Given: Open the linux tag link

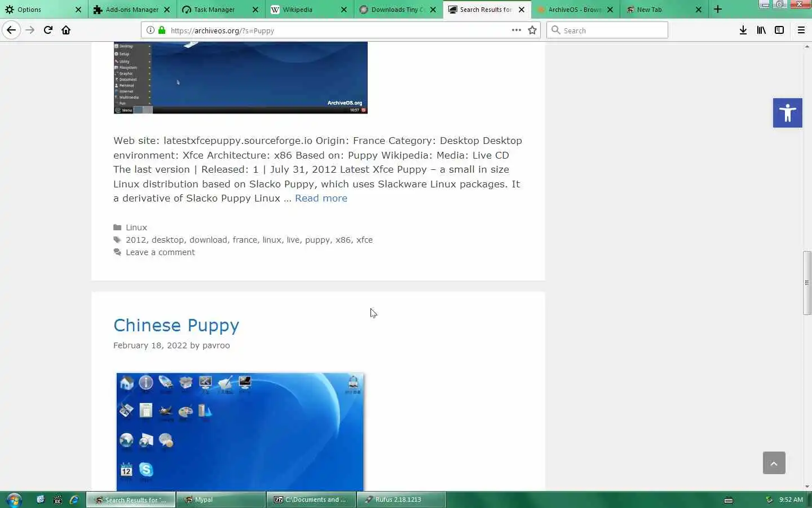Looking at the screenshot, I should tap(272, 240).
